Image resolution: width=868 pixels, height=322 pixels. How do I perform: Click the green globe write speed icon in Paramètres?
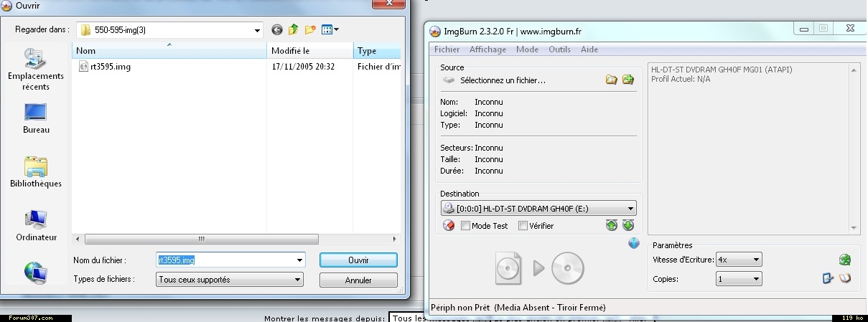[845, 260]
